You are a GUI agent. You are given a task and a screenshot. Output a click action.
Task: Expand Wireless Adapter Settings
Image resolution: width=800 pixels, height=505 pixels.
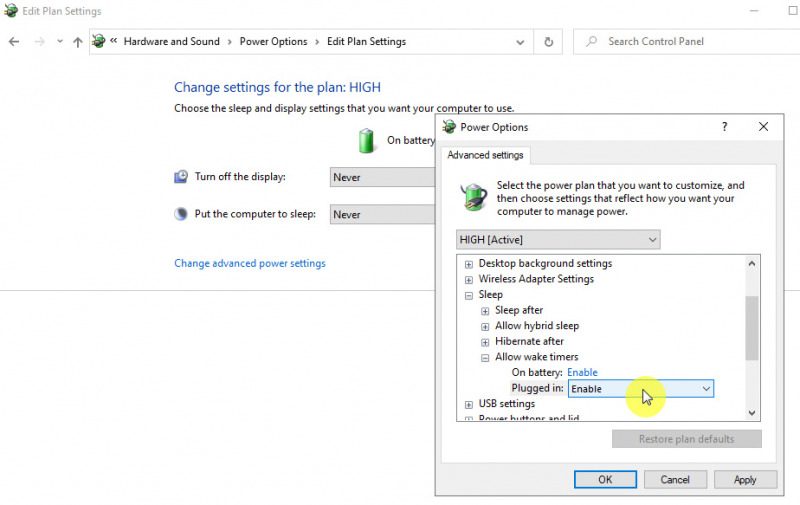468,280
